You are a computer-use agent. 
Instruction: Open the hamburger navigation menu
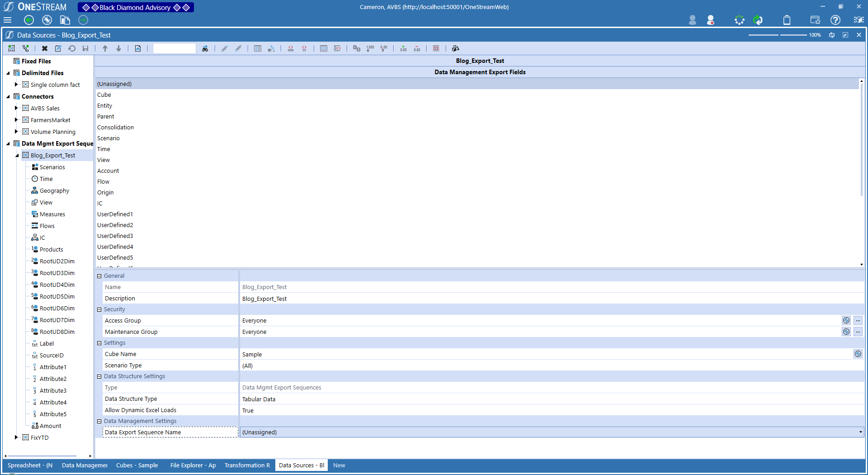[7, 20]
